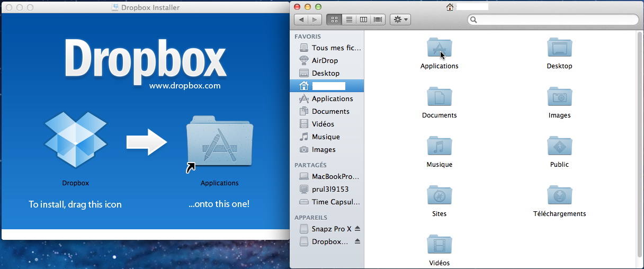Click the Dropbox Installer title bar icon
The image size is (644, 269).
tap(115, 7)
